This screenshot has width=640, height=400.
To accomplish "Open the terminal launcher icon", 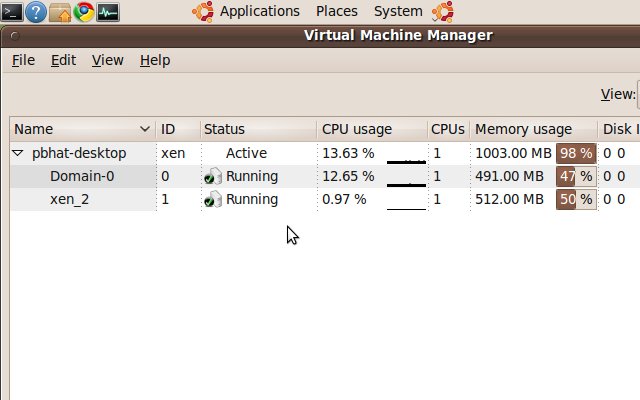I will tap(12, 12).
